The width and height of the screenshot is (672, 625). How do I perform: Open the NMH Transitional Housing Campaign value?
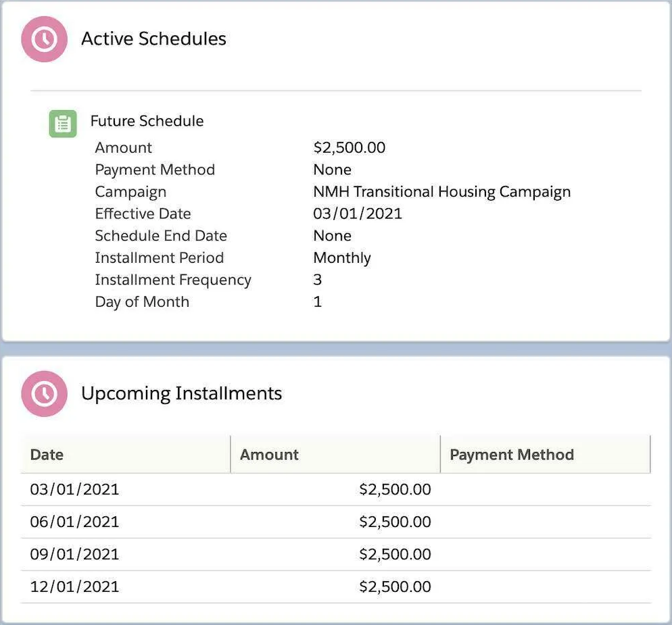[441, 192]
